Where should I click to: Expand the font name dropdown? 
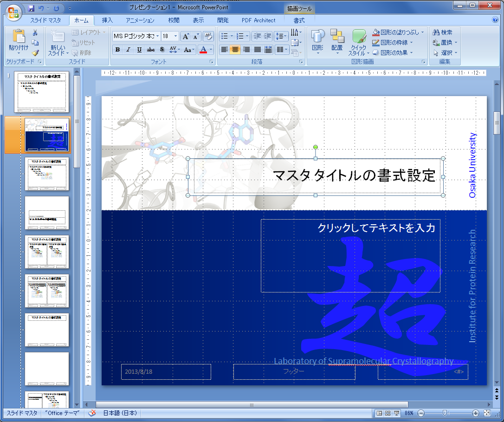coord(157,36)
